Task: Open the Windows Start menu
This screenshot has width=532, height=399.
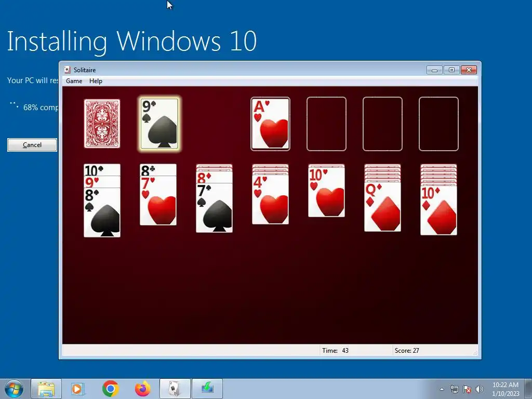Action: click(14, 389)
